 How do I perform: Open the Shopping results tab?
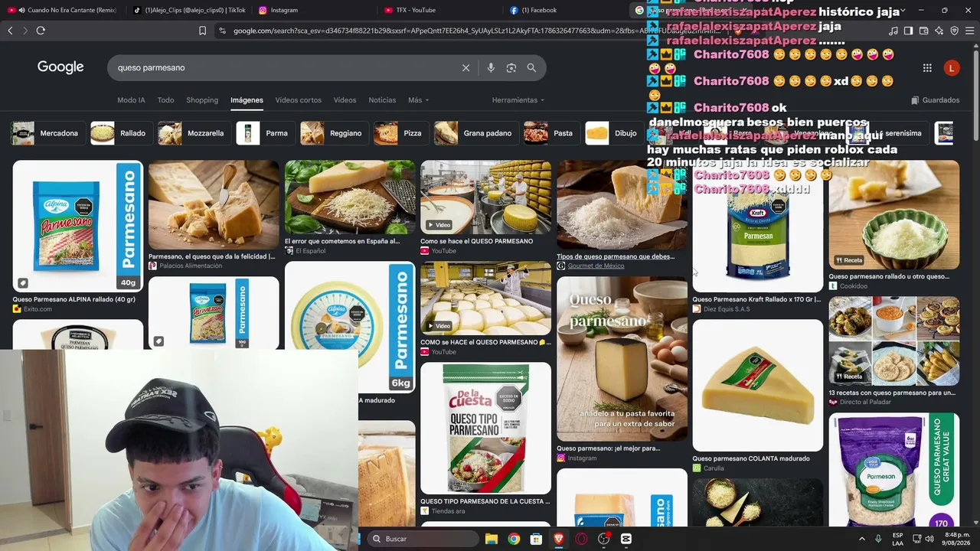(202, 100)
